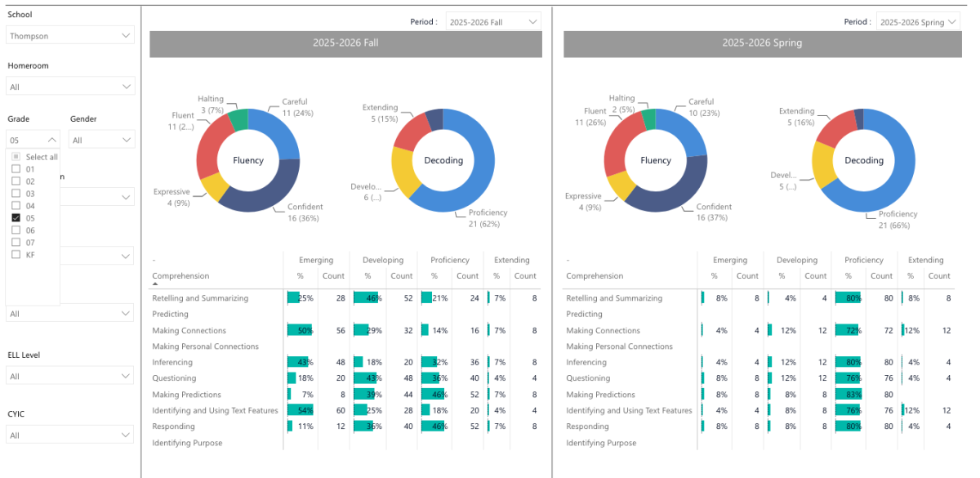
Task: Open the Fall Period dropdown
Action: click(x=493, y=22)
